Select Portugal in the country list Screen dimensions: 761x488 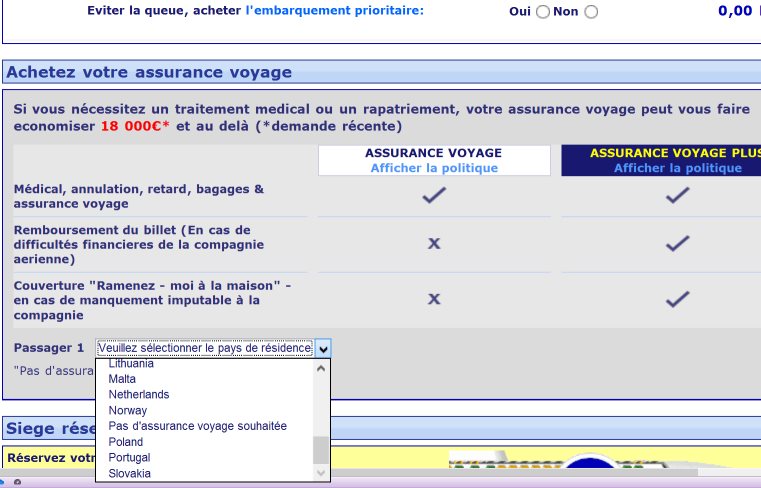pyautogui.click(x=130, y=457)
